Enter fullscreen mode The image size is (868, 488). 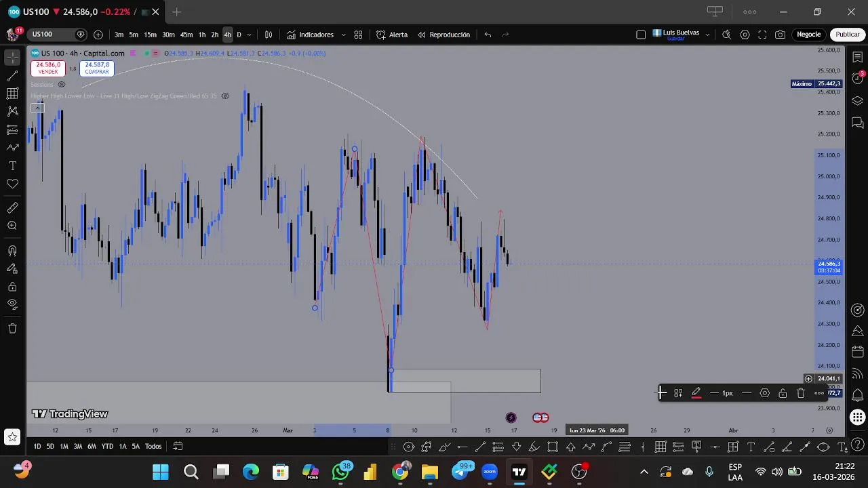[x=762, y=35]
